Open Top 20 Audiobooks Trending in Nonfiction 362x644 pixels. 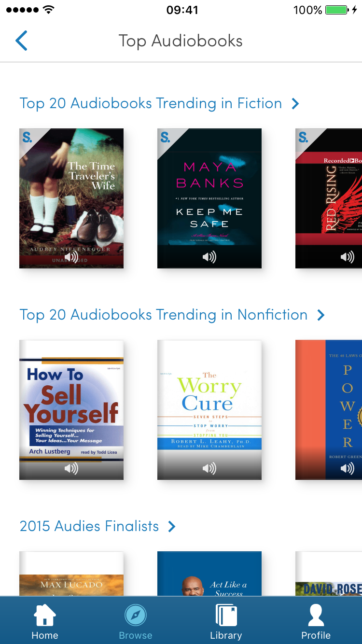pyautogui.click(x=164, y=315)
